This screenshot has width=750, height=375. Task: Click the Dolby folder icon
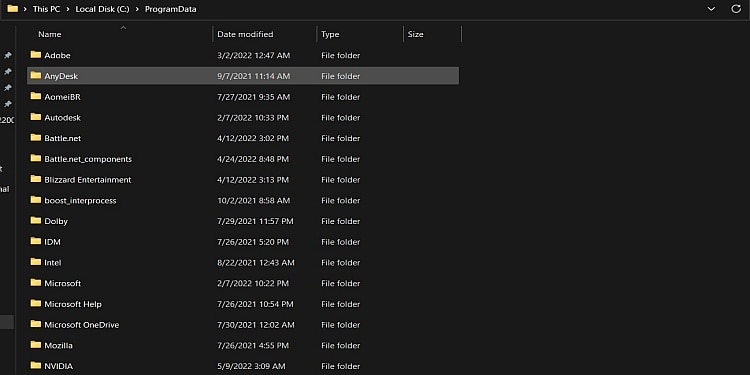36,220
